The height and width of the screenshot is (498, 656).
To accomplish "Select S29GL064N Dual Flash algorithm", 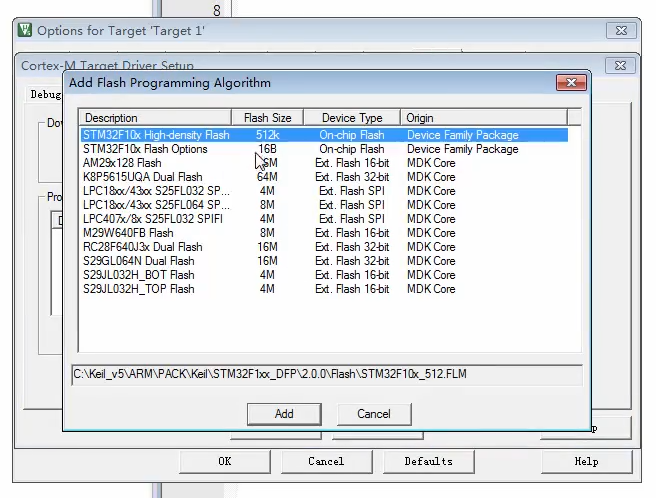I will coord(324,261).
